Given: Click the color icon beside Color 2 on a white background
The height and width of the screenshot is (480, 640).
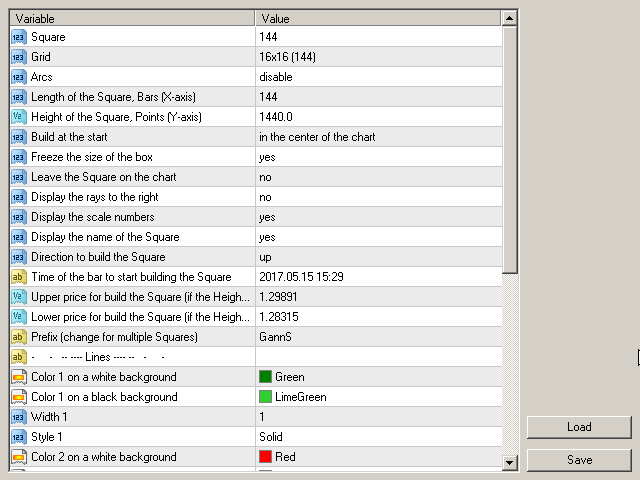Looking at the screenshot, I should (x=19, y=457).
